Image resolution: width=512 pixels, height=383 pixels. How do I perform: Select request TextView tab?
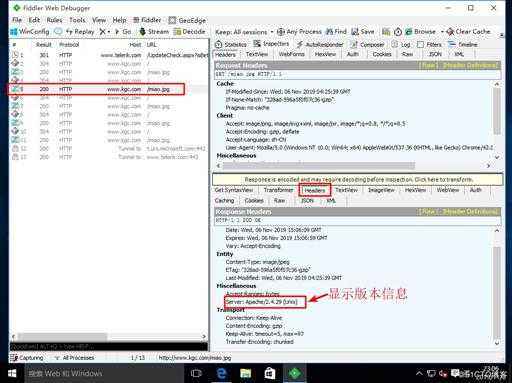[257, 54]
